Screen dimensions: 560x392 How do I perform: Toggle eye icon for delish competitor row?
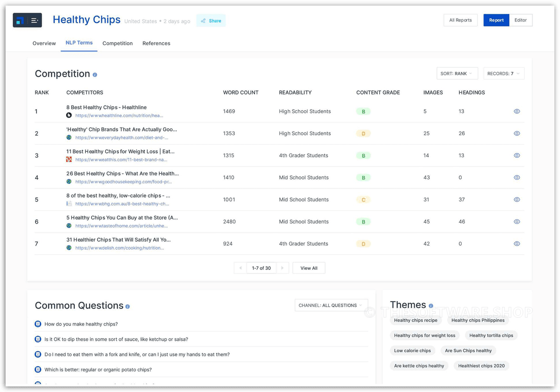[x=517, y=244]
